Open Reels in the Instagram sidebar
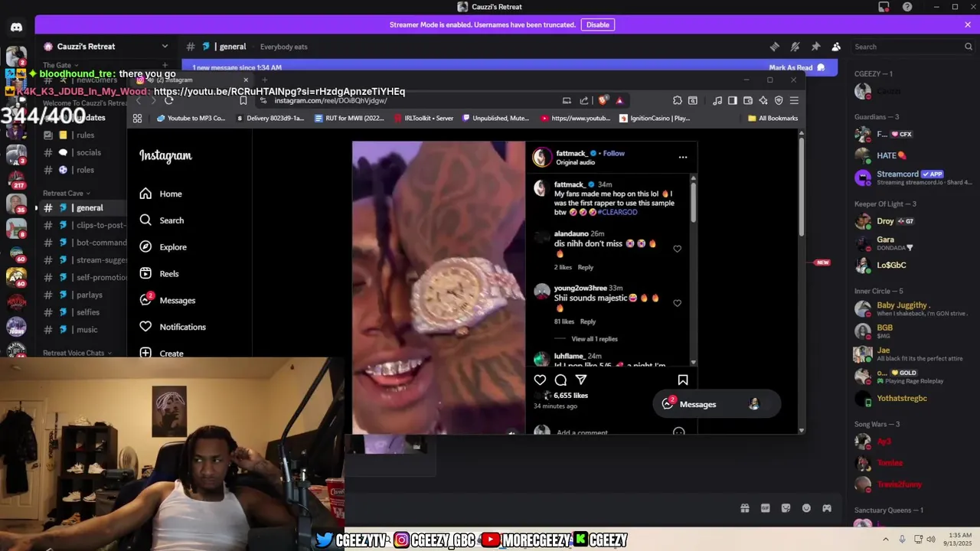The height and width of the screenshot is (551, 980). point(159,273)
